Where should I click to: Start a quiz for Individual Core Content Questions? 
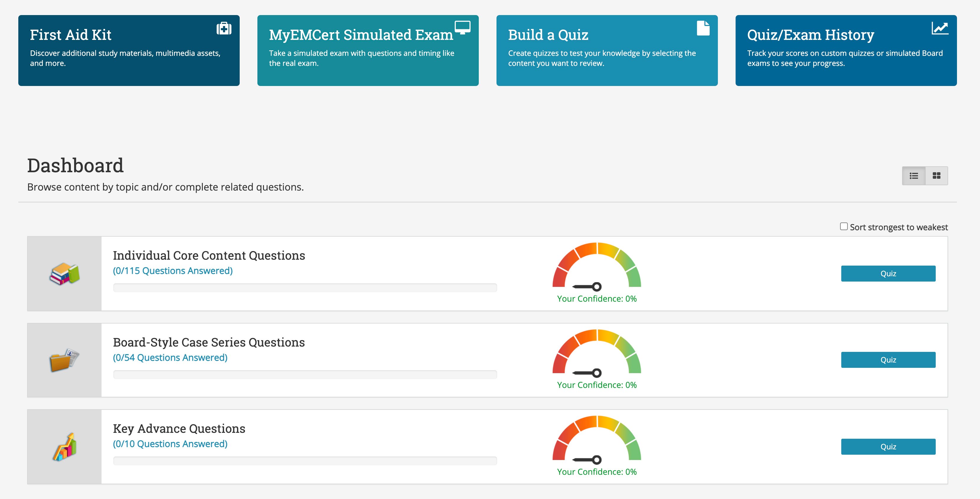pyautogui.click(x=888, y=273)
